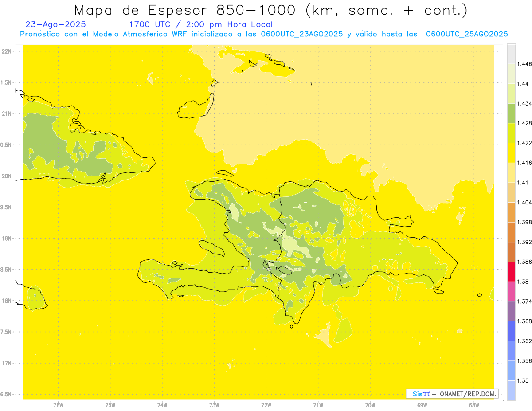
Task: Pick the pink 1.374–1.38 colorbar swatch
Action: (511, 292)
